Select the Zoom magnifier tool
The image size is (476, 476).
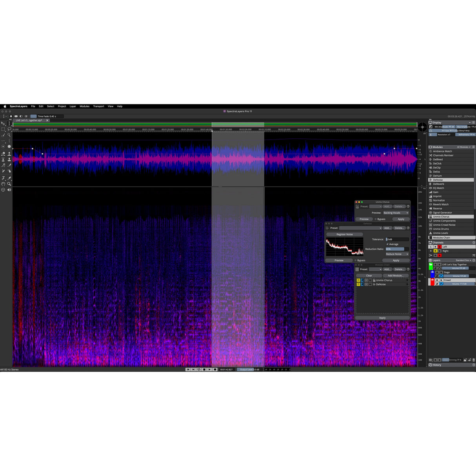9,184
